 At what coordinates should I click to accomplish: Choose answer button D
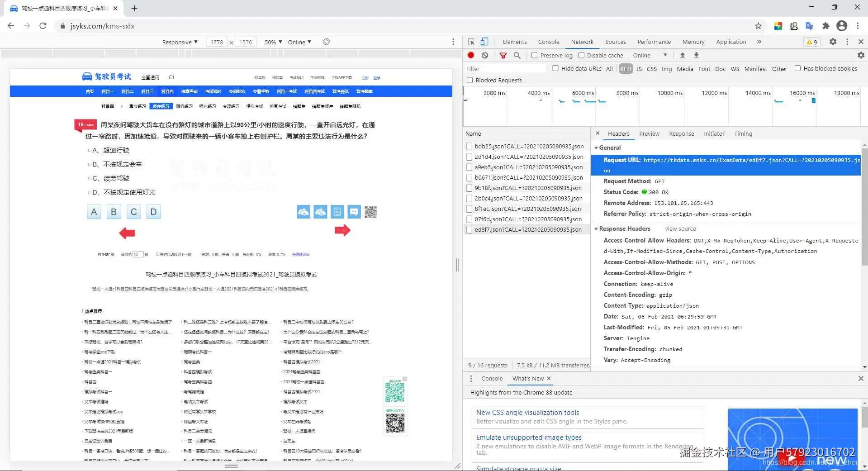[x=153, y=212]
